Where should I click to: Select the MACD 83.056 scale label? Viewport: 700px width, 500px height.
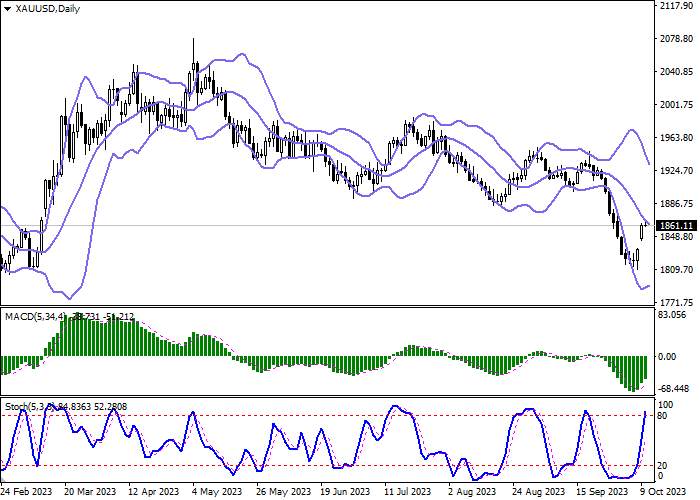coord(672,315)
